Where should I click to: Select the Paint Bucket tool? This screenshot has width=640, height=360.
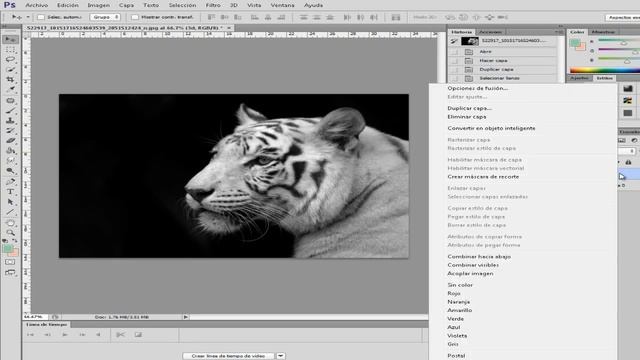tap(10, 151)
